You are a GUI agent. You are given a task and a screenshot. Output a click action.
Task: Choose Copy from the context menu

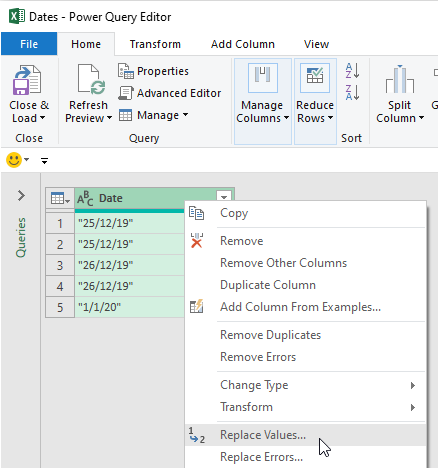306,213
